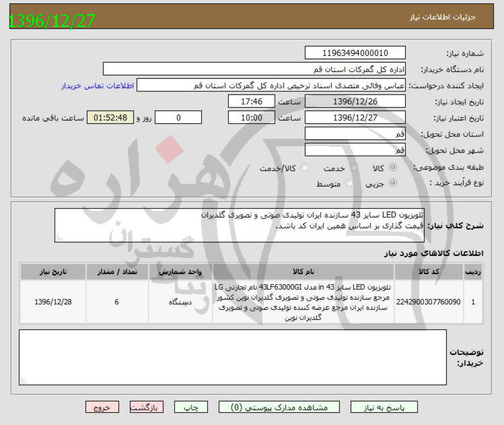This screenshot has width=504, height=425.
Task: Click validity date field 1396/12/27
Action: [x=355, y=117]
